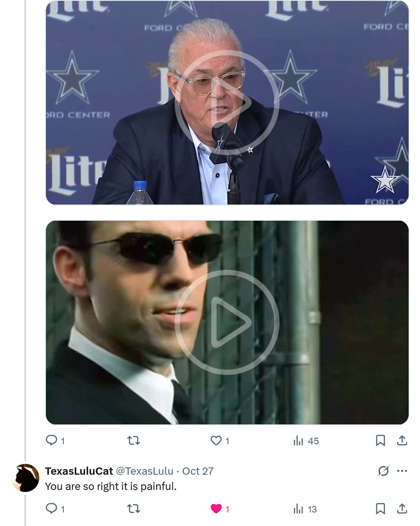Share TexasLuluCat's reply

[402, 509]
